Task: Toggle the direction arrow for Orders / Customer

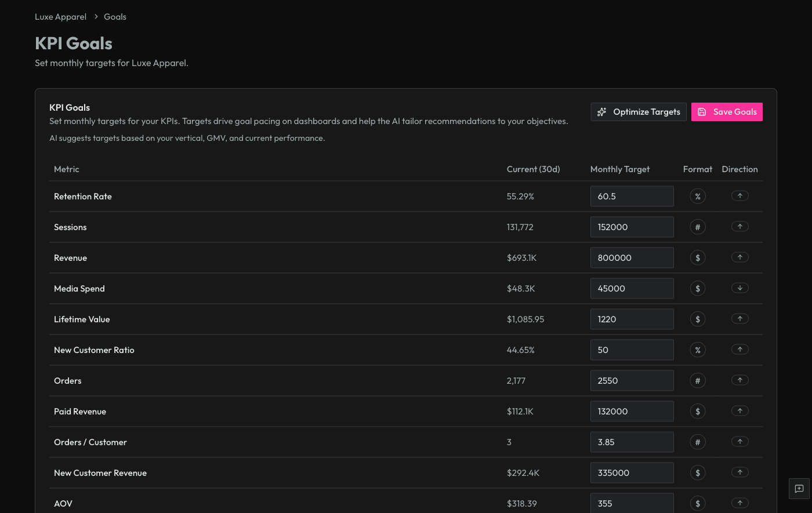Action: pyautogui.click(x=739, y=441)
